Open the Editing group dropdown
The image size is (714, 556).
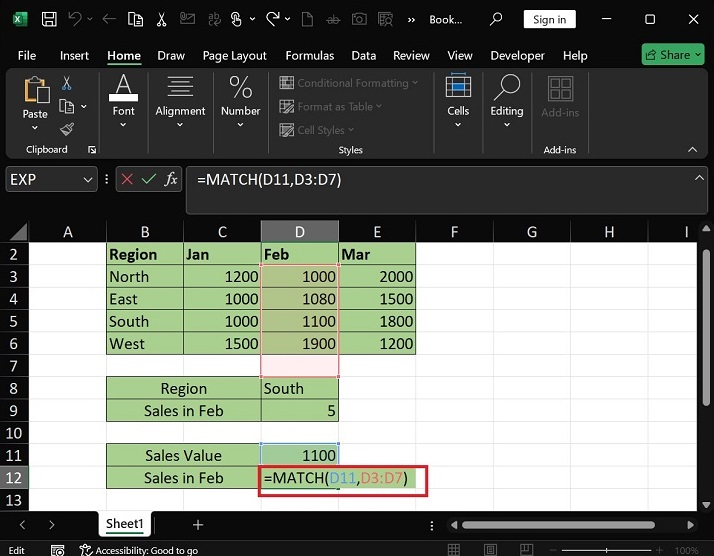[x=507, y=124]
